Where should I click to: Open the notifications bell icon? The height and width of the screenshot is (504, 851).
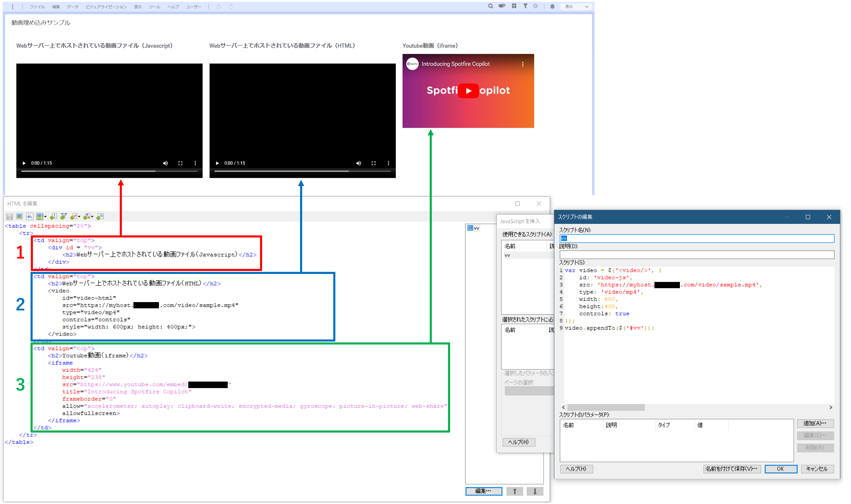552,7
